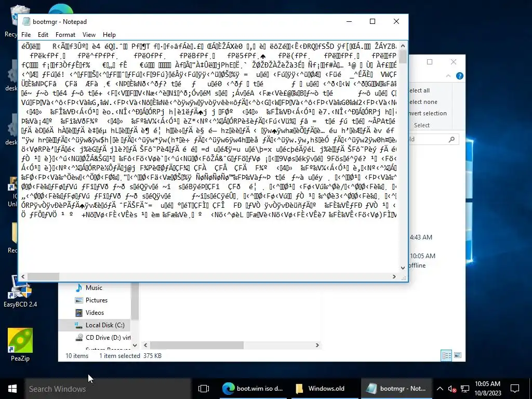Select Music in the navigation pane
Image resolution: width=532 pixels, height=399 pixels.
pyautogui.click(x=94, y=288)
